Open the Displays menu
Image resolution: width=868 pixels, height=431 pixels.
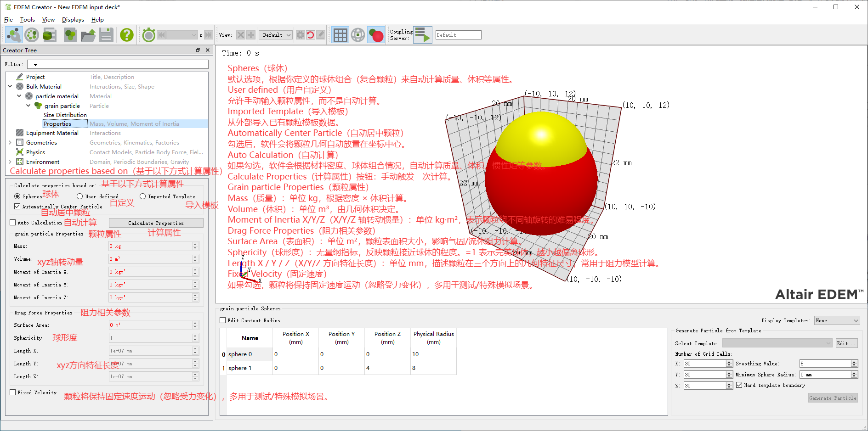click(73, 20)
